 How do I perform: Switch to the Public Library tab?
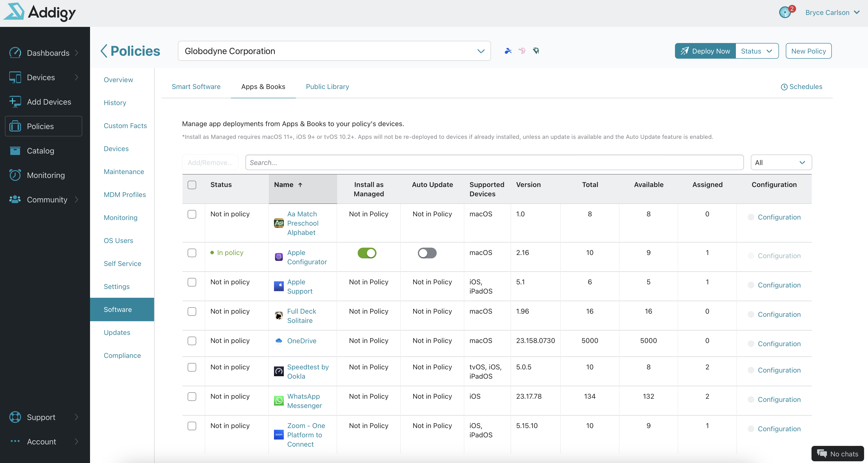327,87
